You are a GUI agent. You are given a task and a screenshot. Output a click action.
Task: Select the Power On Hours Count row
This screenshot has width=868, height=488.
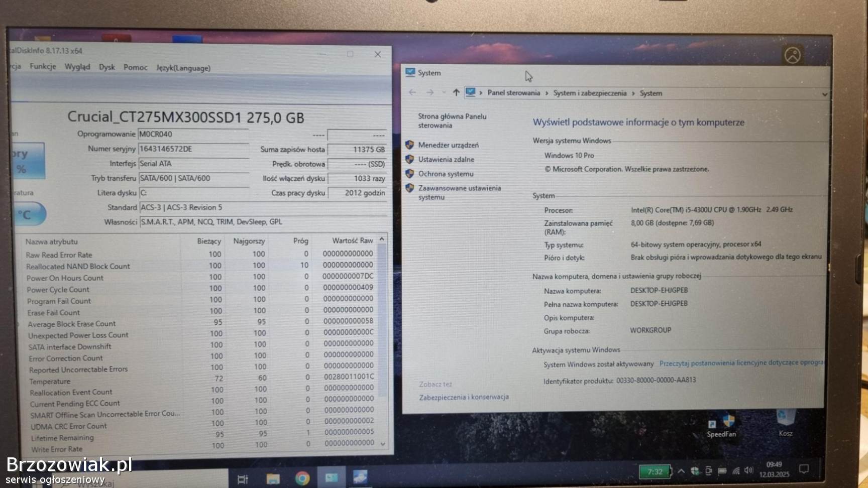point(200,277)
